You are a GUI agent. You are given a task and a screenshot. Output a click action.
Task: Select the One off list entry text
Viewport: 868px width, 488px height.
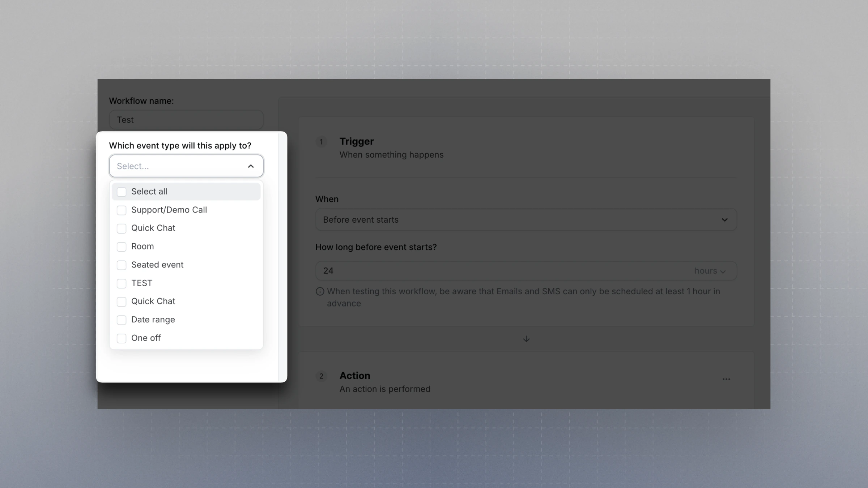click(146, 338)
